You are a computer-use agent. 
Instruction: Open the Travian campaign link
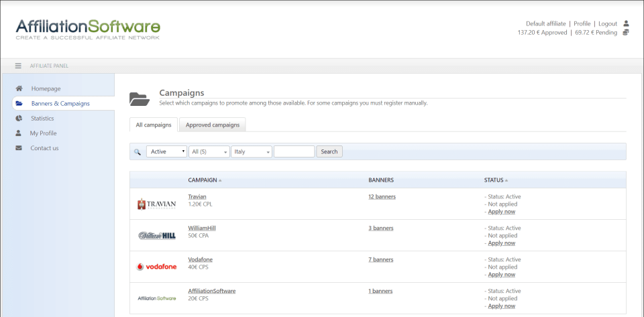(197, 196)
